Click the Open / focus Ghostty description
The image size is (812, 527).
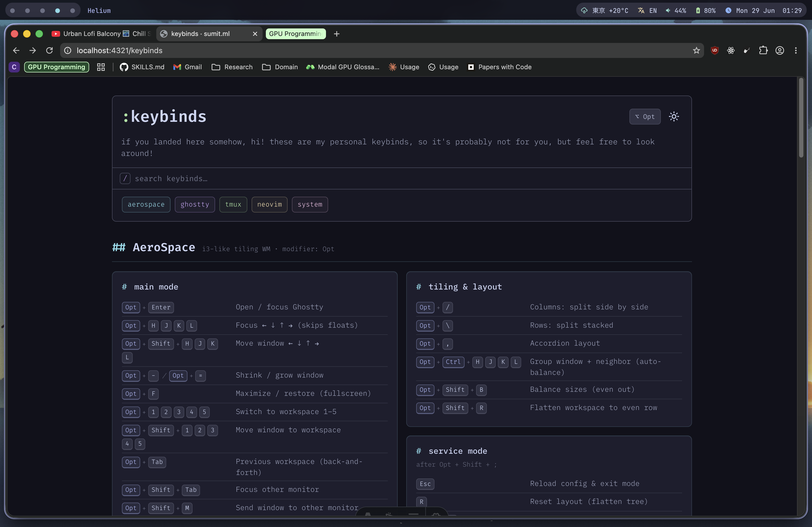(x=280, y=307)
